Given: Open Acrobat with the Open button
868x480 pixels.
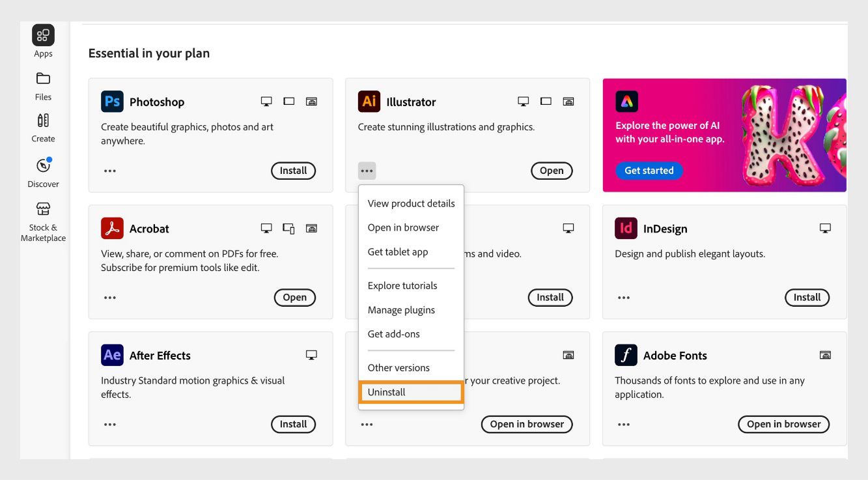Looking at the screenshot, I should point(294,298).
